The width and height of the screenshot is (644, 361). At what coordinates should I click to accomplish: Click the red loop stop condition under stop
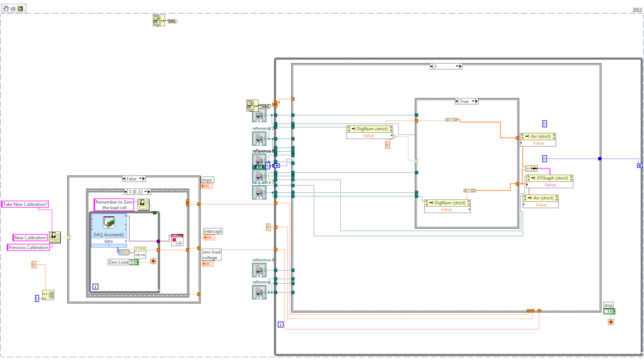[611, 322]
